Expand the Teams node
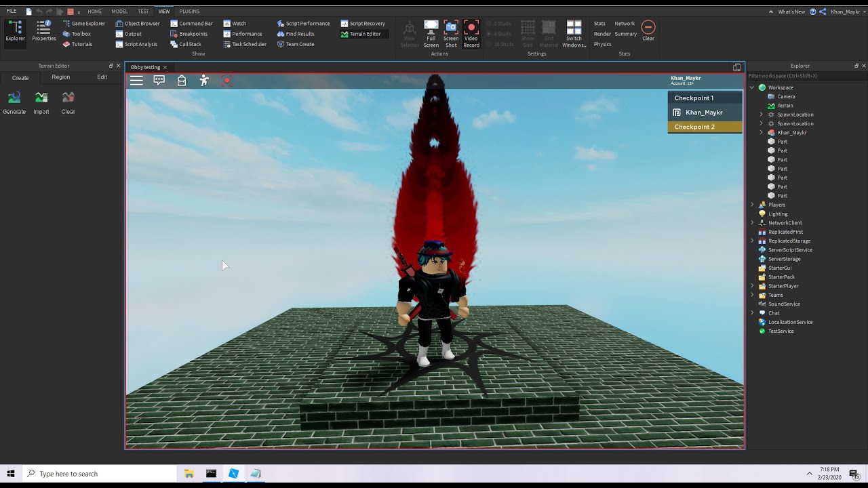The height and width of the screenshot is (488, 868). (752, 295)
